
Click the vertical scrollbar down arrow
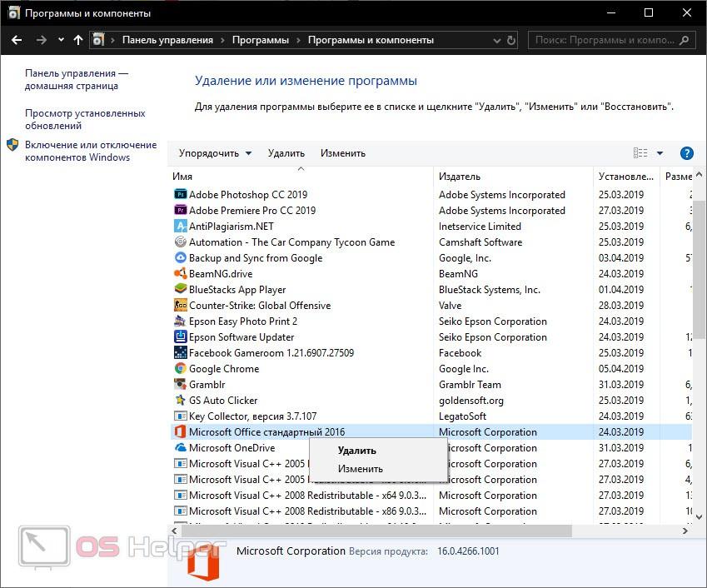click(x=699, y=517)
